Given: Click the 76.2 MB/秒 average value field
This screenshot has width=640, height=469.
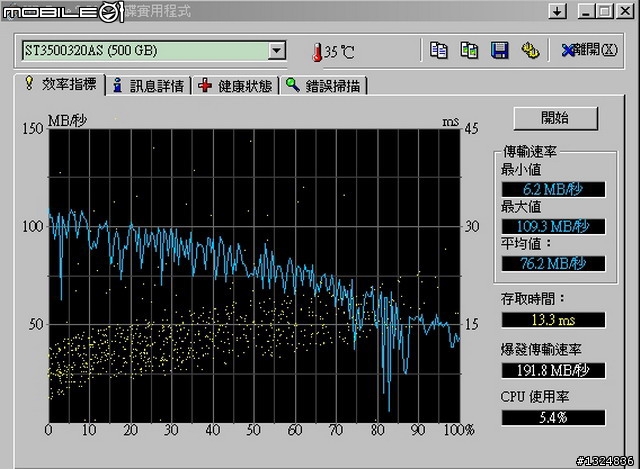Looking at the screenshot, I should [553, 263].
